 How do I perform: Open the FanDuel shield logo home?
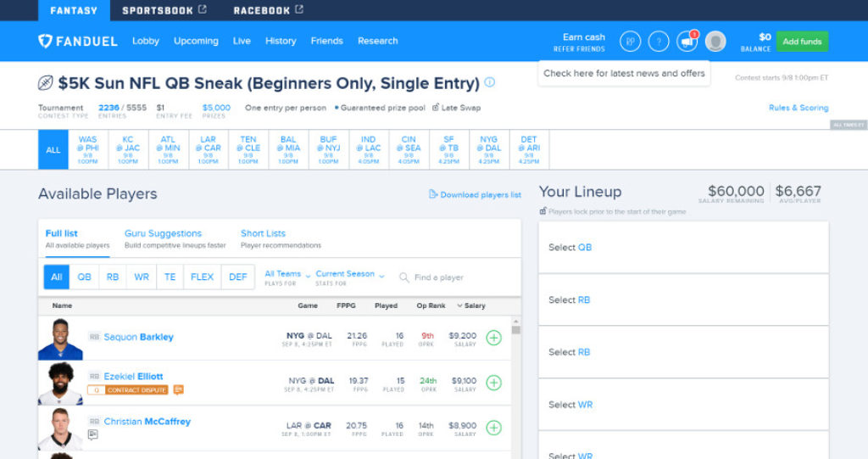tap(45, 41)
